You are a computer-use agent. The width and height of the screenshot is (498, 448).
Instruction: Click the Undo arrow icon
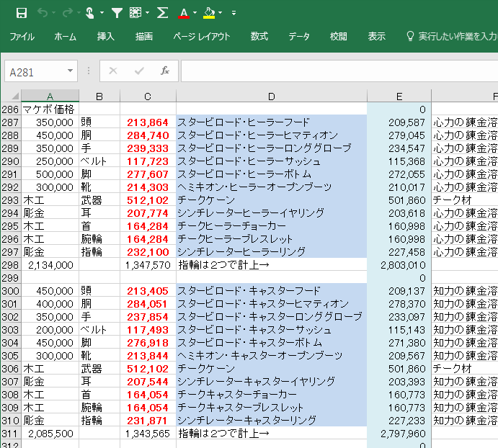(43, 13)
